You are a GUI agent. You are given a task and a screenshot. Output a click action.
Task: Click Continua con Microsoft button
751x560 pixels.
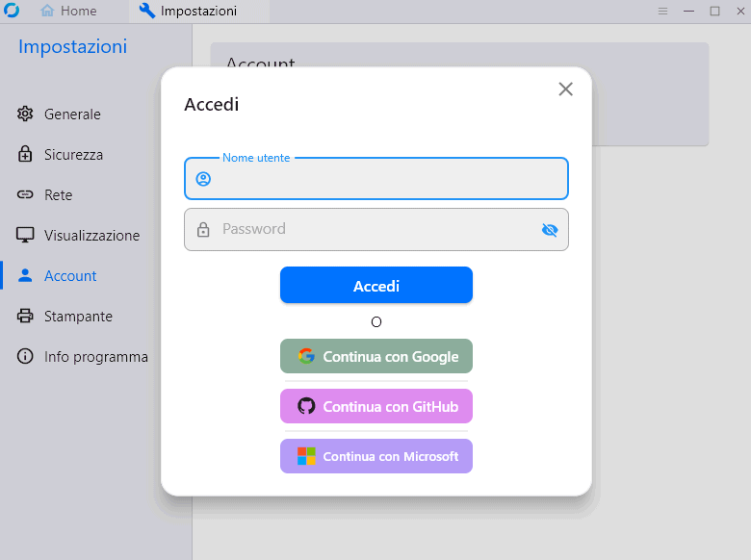(x=376, y=456)
